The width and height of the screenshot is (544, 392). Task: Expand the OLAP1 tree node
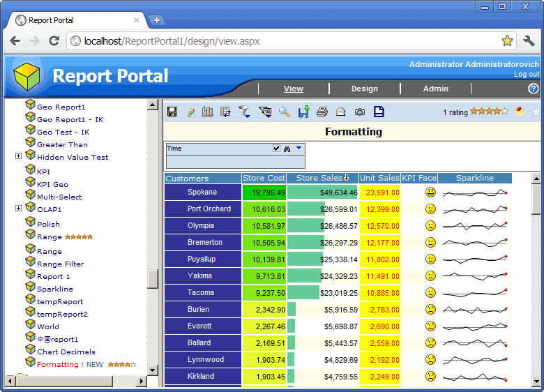coord(18,209)
